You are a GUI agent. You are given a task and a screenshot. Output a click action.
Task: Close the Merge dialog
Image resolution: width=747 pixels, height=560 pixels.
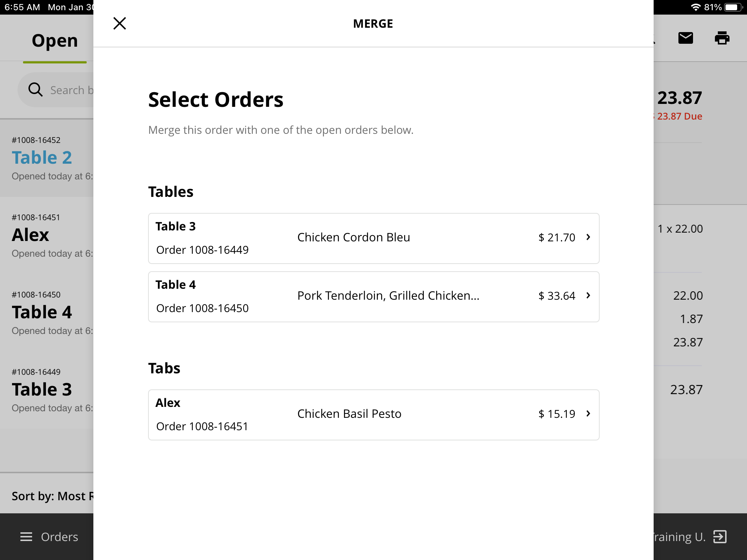[x=119, y=23]
